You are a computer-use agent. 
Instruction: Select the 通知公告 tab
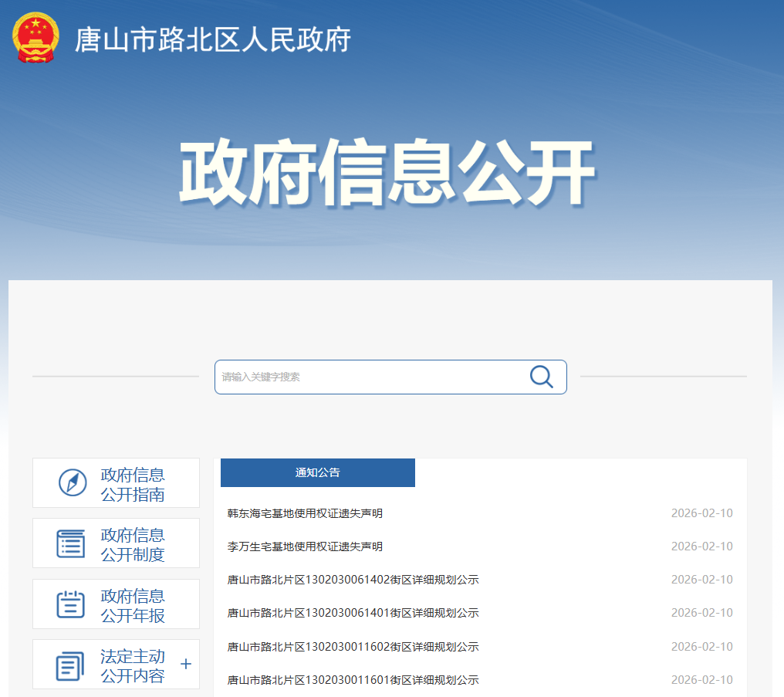point(317,472)
